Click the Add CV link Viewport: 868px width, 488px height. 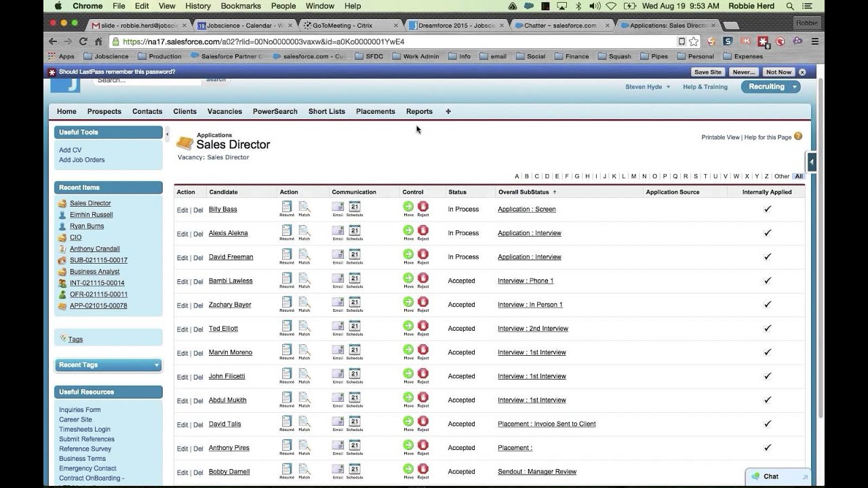70,150
